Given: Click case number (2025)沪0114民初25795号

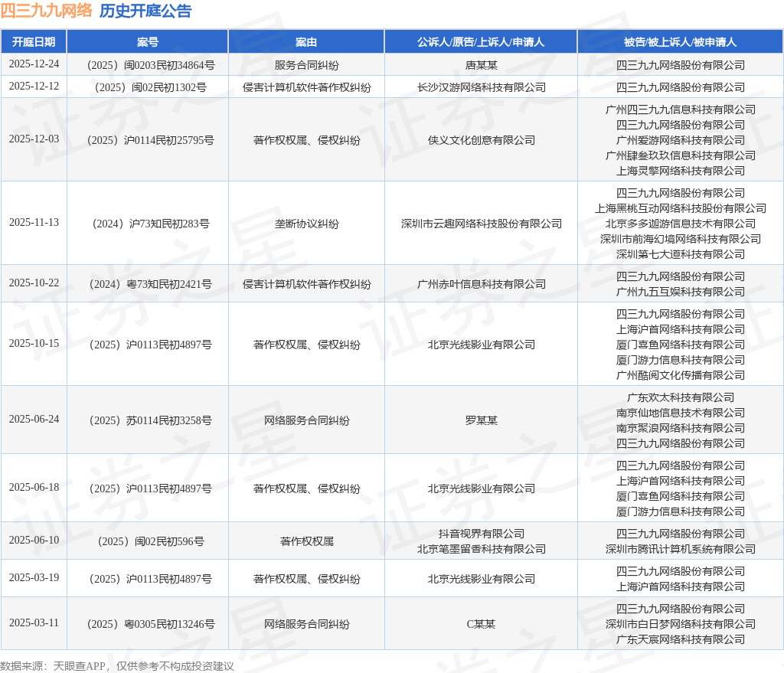Looking at the screenshot, I should click(151, 140).
